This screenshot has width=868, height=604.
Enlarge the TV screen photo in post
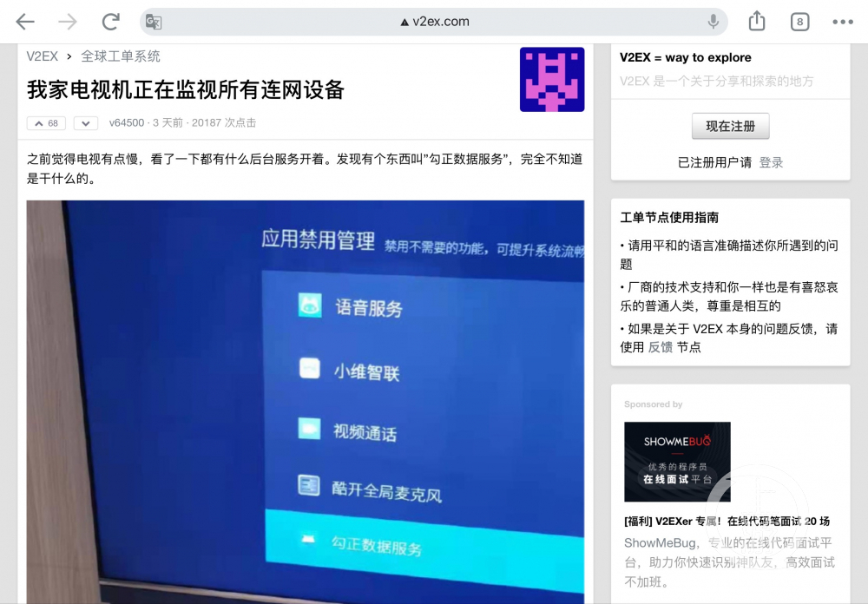point(305,399)
